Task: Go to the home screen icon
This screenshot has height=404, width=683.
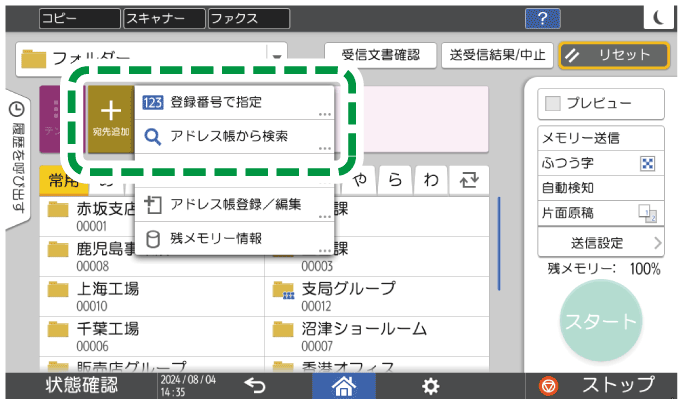Action: [344, 386]
